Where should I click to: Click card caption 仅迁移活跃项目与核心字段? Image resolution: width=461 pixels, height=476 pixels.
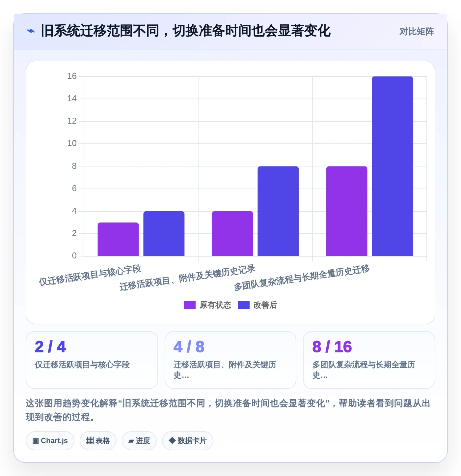tap(82, 365)
